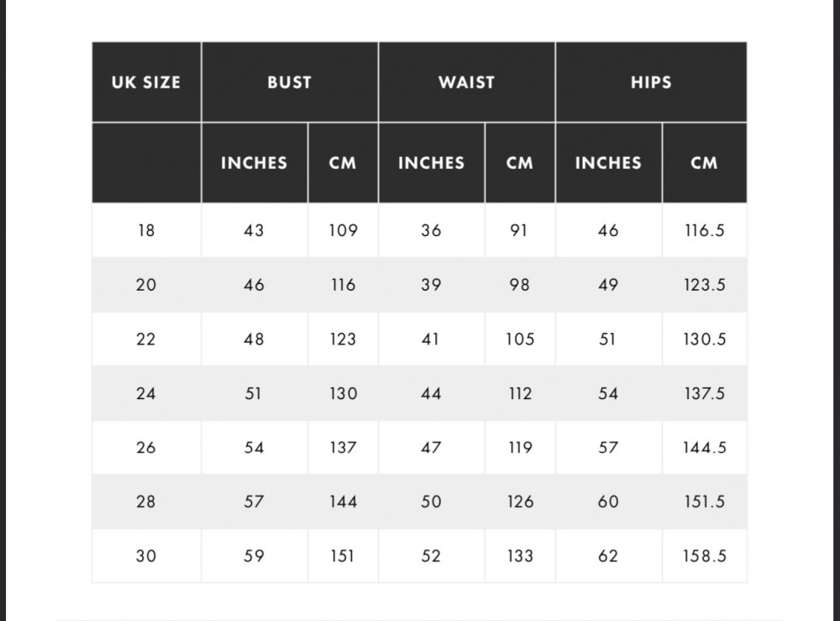The width and height of the screenshot is (840, 621).
Task: Click the CM subheader under BUST
Action: [x=343, y=163]
